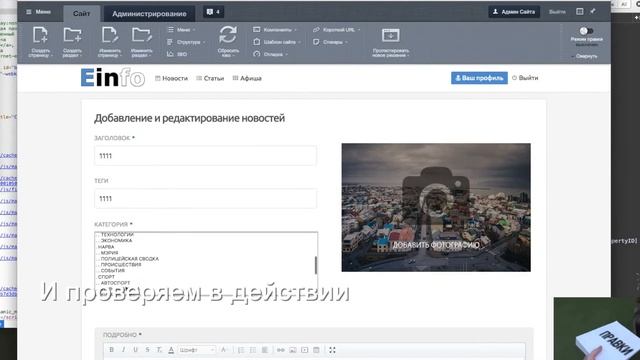
Task: Toggle the Режим правки switch
Action: [586, 31]
